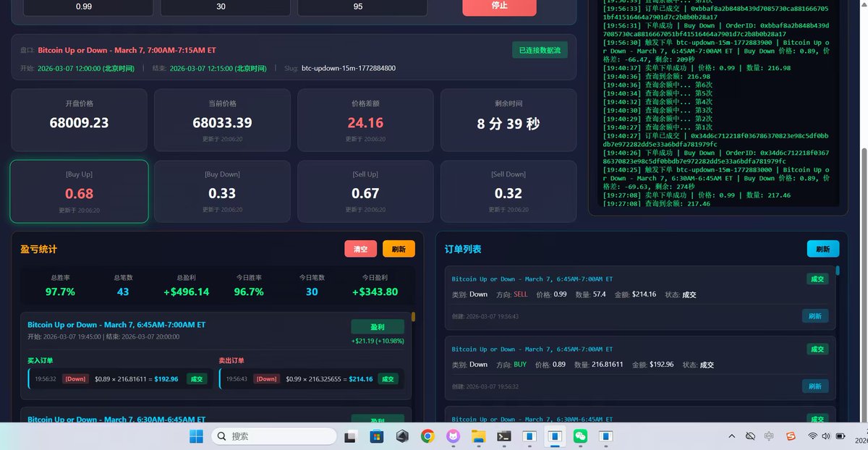
Task: Click the 今日胜率 value 96.7%
Action: point(249,292)
